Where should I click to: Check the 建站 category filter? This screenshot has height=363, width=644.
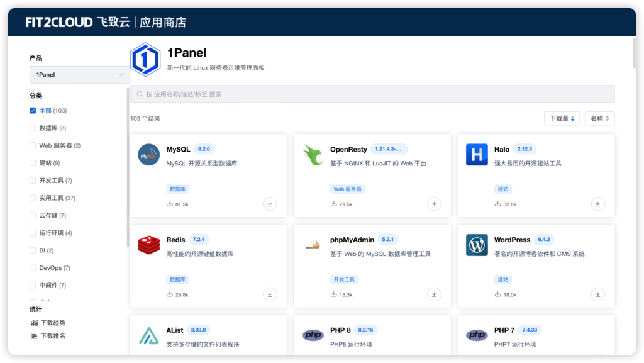click(x=32, y=163)
